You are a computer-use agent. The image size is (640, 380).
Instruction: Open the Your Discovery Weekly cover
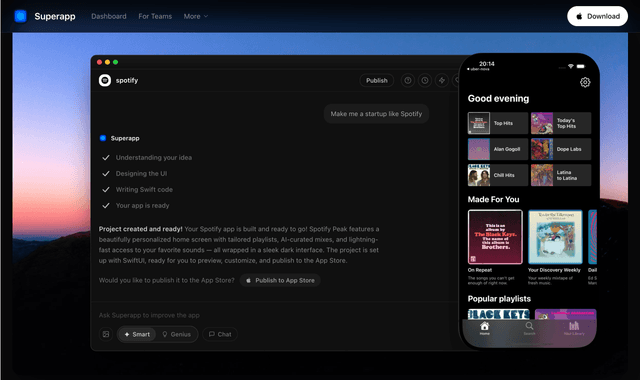(x=555, y=237)
